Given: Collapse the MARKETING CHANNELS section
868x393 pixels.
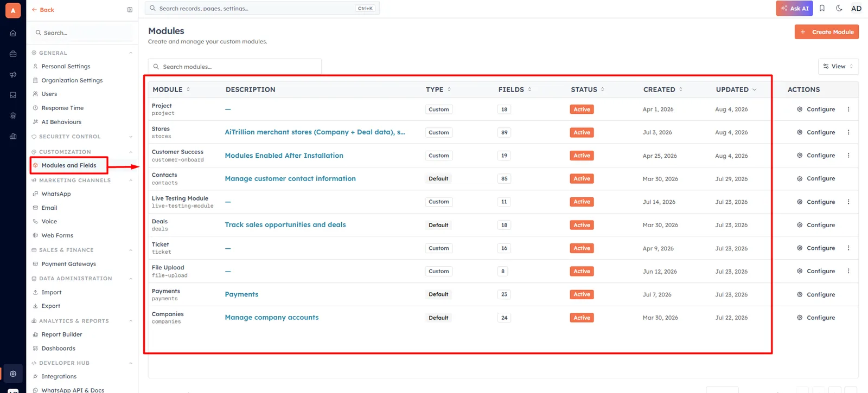Looking at the screenshot, I should [131, 181].
